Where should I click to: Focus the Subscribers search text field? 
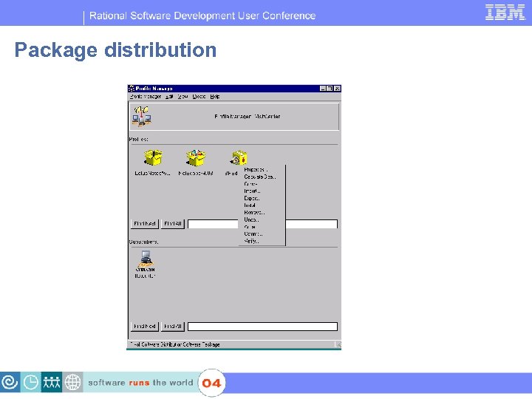262,327
